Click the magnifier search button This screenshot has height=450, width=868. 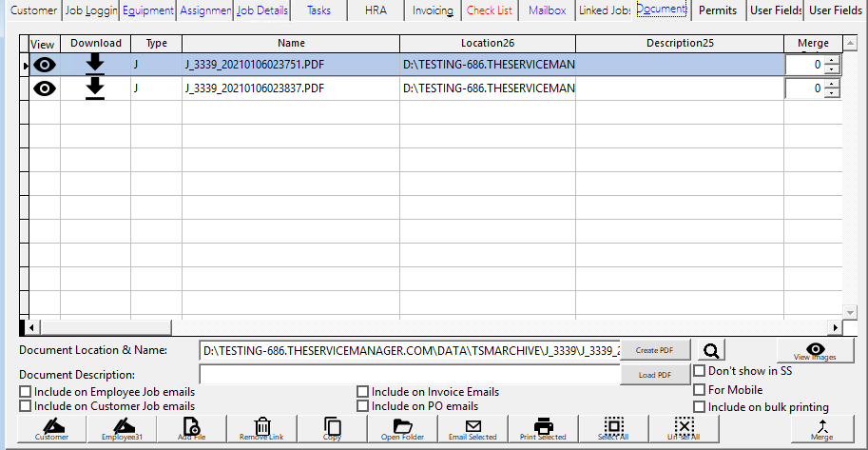pyautogui.click(x=711, y=350)
